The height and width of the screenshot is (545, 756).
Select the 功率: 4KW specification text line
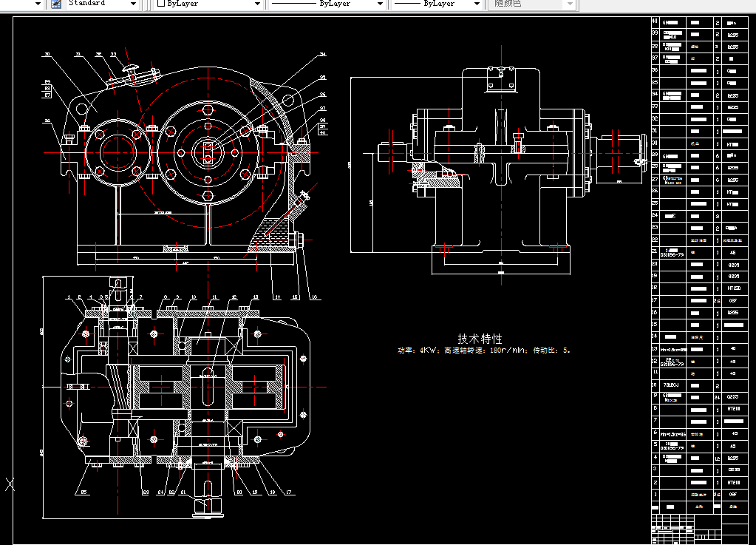point(483,351)
